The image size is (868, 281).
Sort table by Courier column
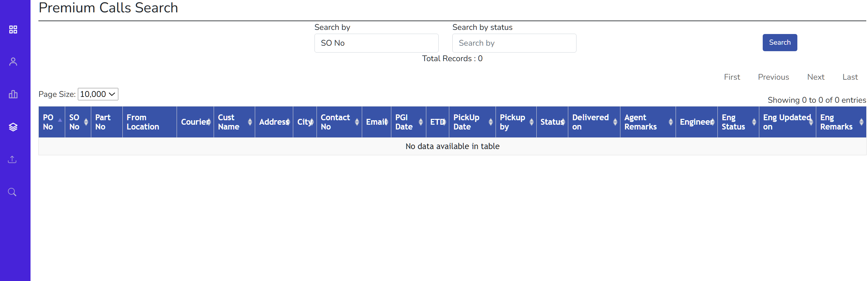tap(195, 122)
